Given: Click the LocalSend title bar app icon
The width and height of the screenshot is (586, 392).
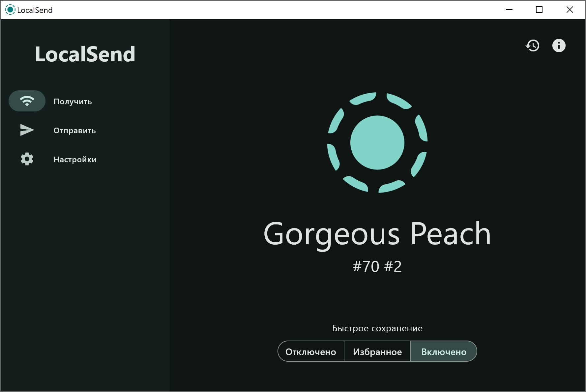Looking at the screenshot, I should 10,10.
